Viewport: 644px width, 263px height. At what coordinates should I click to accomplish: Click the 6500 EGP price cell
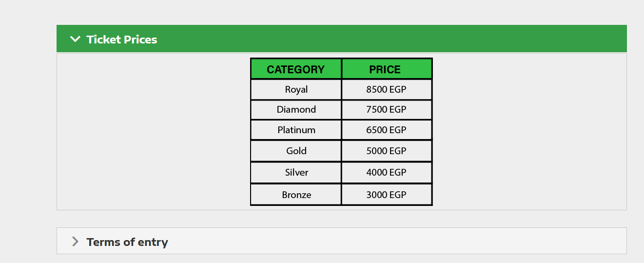387,130
